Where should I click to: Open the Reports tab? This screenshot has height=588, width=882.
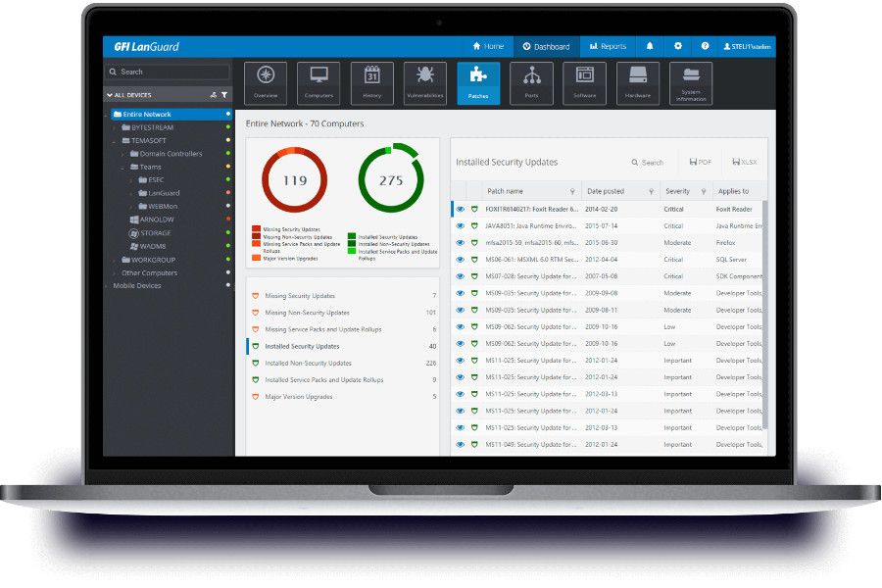[608, 46]
